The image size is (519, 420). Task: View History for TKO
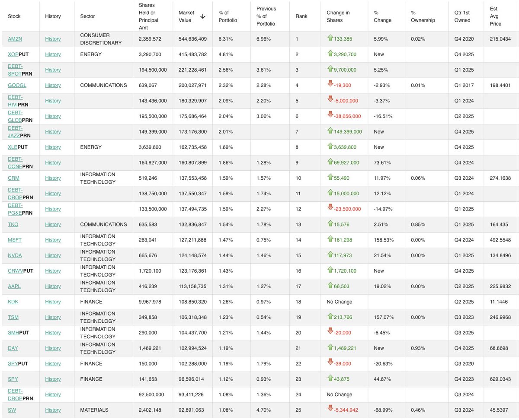(53, 225)
